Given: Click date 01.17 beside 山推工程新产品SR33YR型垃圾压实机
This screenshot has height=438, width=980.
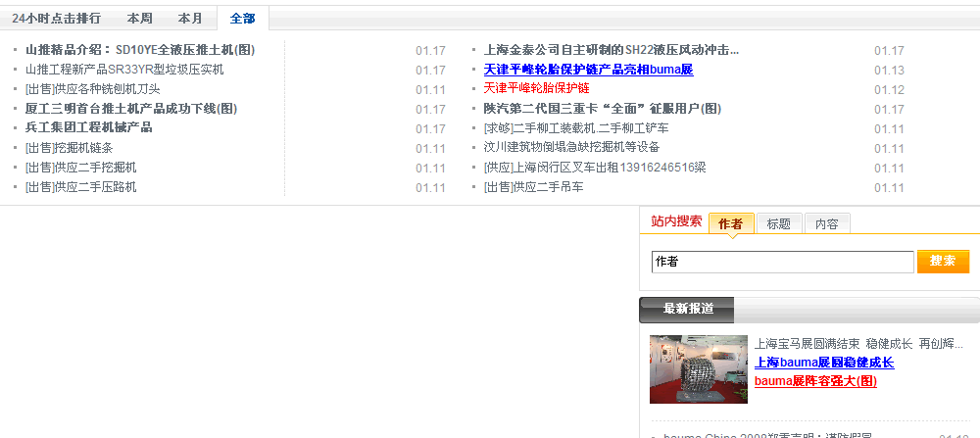Looking at the screenshot, I should [430, 70].
